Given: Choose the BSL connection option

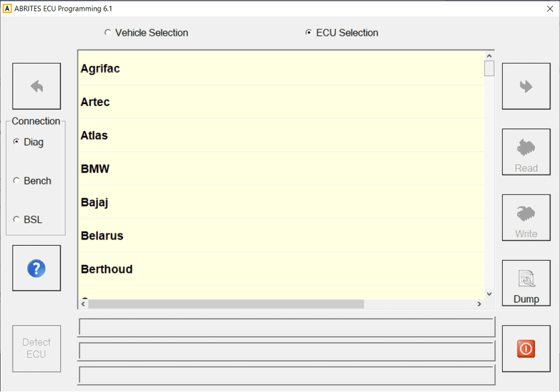Looking at the screenshot, I should tap(16, 220).
